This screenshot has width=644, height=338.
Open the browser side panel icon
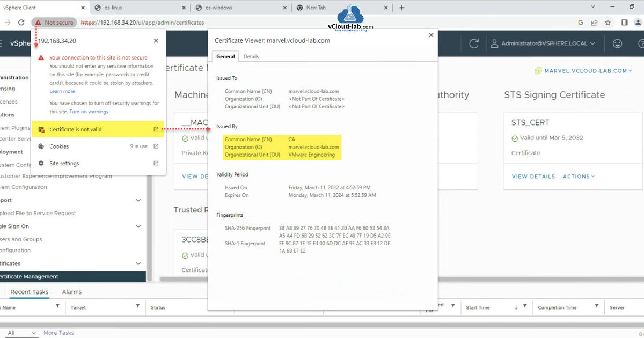[625, 23]
